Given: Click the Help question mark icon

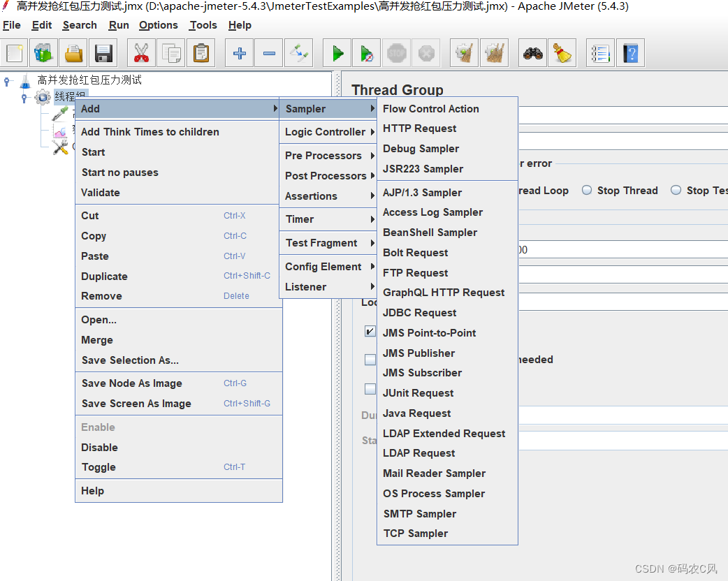Looking at the screenshot, I should (x=630, y=53).
